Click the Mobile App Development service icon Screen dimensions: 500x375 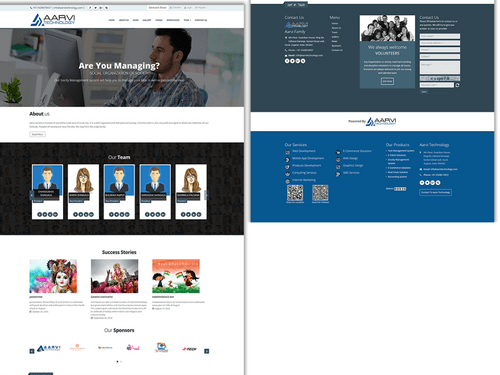coord(287,160)
